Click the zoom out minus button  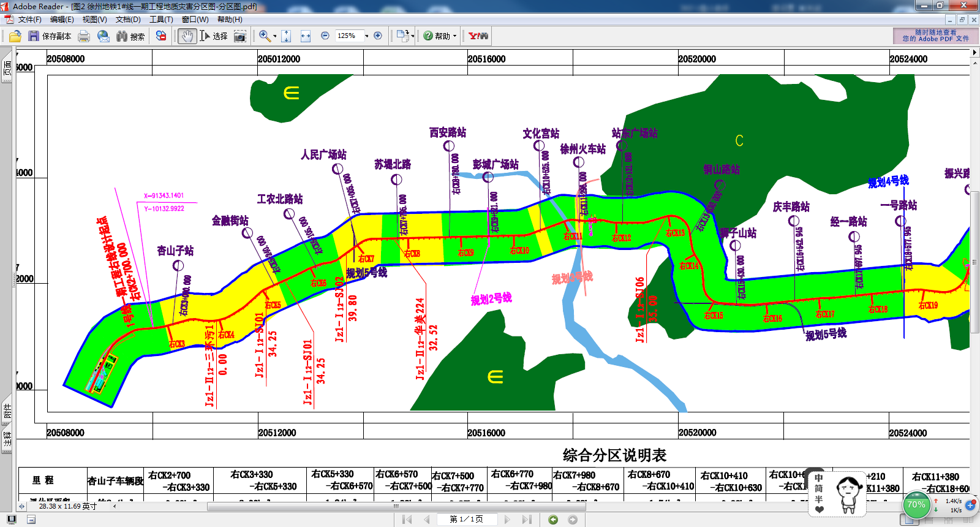(x=325, y=36)
